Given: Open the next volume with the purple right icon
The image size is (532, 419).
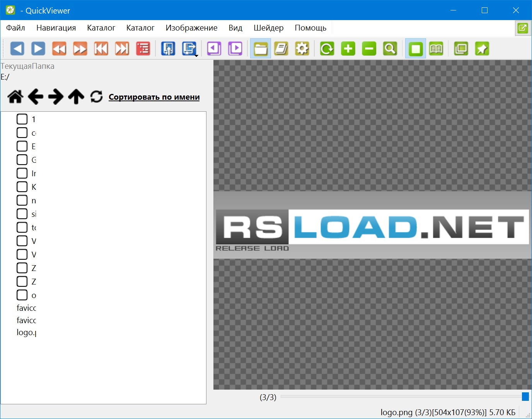Looking at the screenshot, I should 235,49.
